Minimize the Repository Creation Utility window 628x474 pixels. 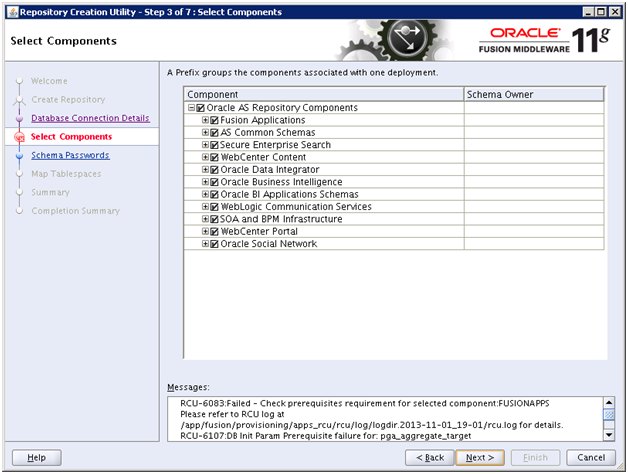588,12
